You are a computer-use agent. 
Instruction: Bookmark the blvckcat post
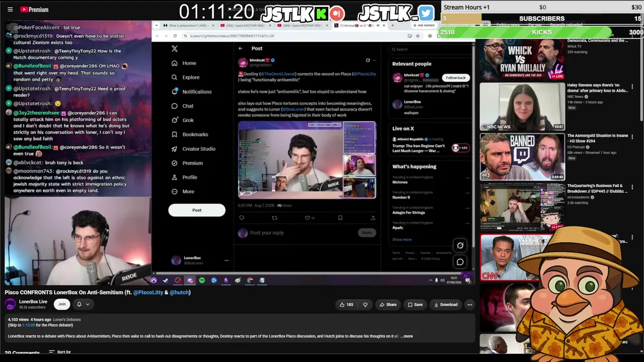(x=340, y=218)
